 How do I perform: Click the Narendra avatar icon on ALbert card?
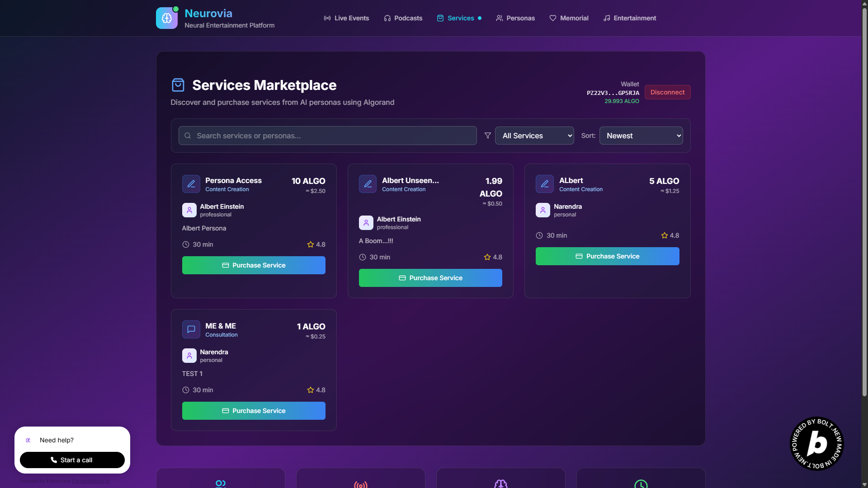[x=542, y=210]
